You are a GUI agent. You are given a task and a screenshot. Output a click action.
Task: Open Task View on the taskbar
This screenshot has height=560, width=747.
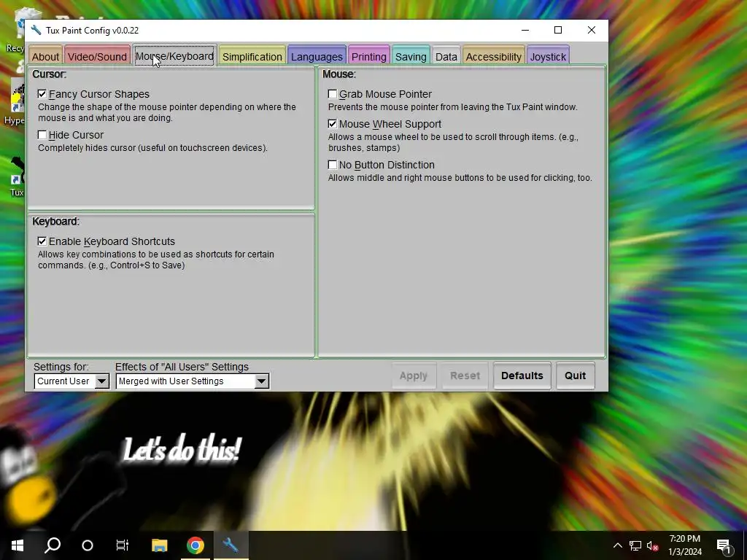pyautogui.click(x=123, y=545)
